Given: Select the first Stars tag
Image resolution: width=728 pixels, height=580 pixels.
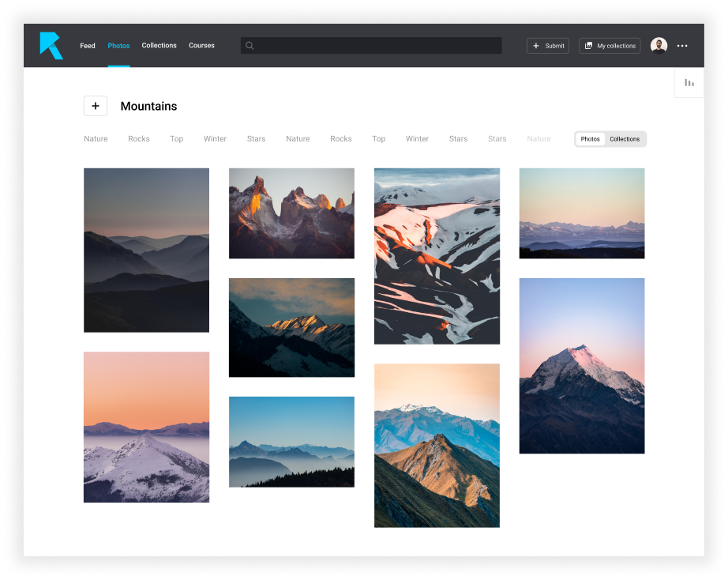Looking at the screenshot, I should [x=256, y=139].
